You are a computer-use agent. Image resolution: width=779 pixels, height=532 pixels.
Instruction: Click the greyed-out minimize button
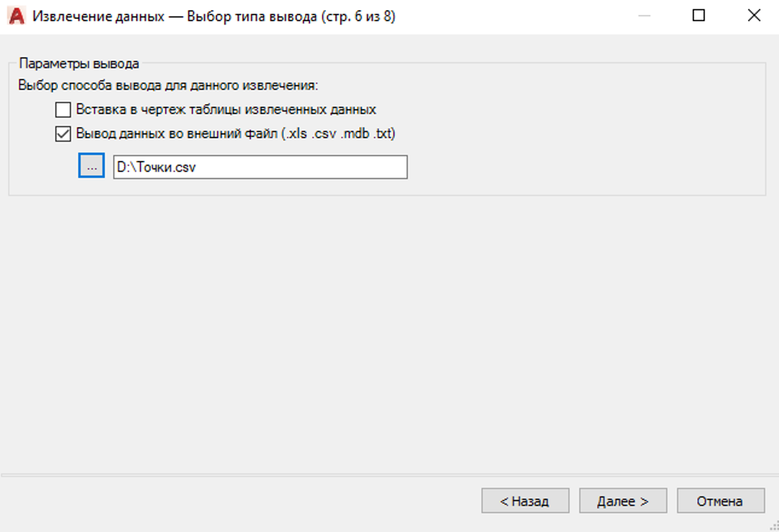(644, 16)
